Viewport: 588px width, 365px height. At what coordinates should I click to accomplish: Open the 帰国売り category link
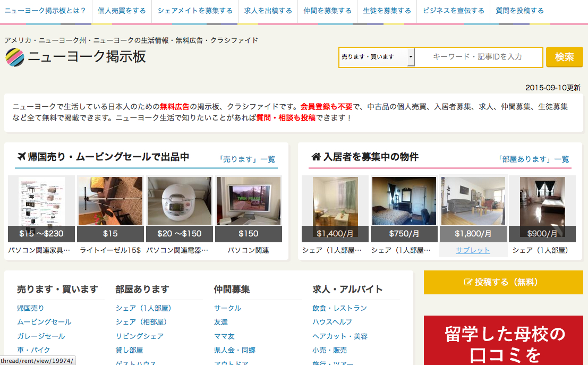tap(31, 308)
